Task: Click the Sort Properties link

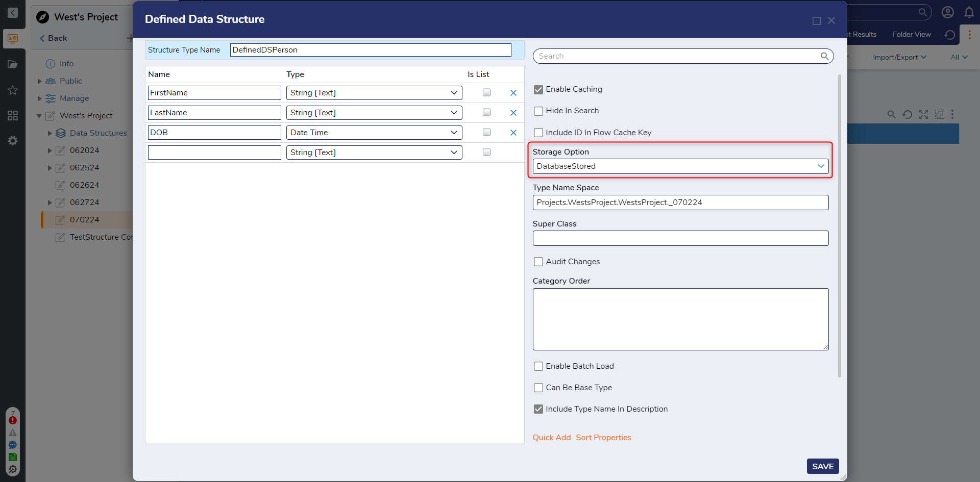Action: pyautogui.click(x=603, y=438)
